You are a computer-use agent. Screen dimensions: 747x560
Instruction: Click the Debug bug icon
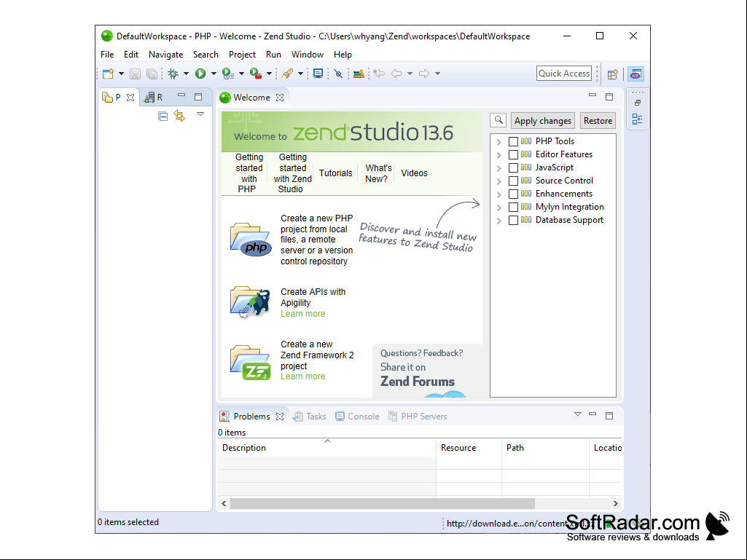click(x=173, y=74)
